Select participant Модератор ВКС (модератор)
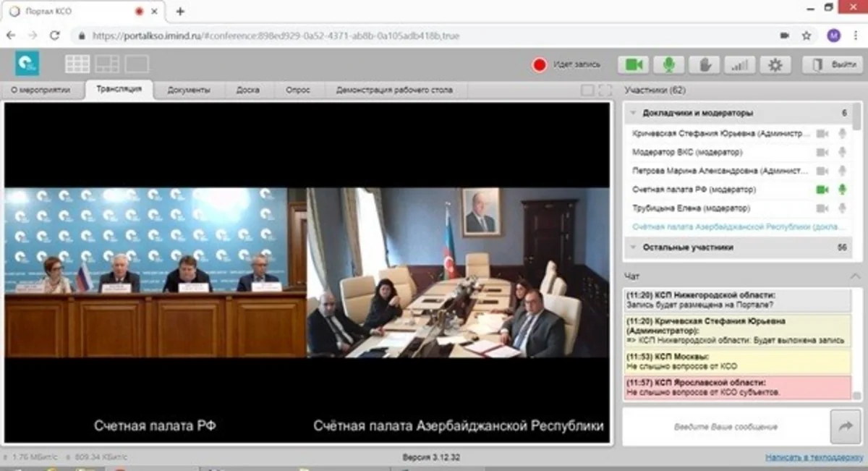This screenshot has height=471, width=868. pyautogui.click(x=687, y=153)
